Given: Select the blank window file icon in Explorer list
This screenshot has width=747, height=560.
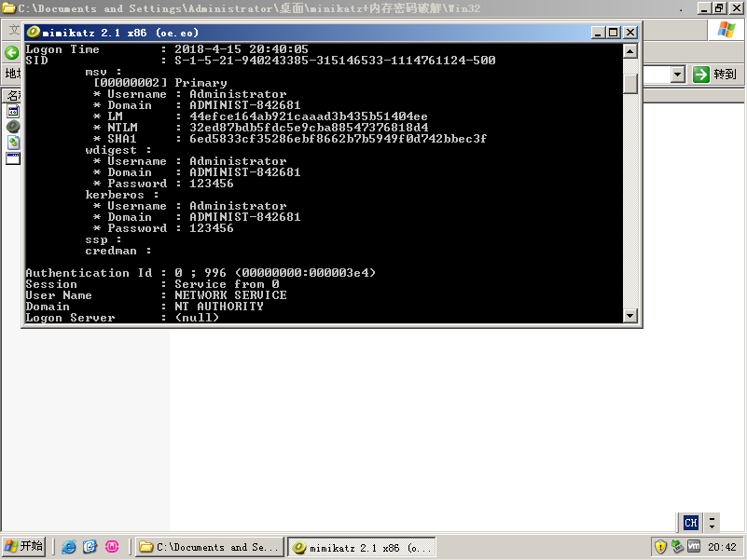Looking at the screenshot, I should (13, 158).
